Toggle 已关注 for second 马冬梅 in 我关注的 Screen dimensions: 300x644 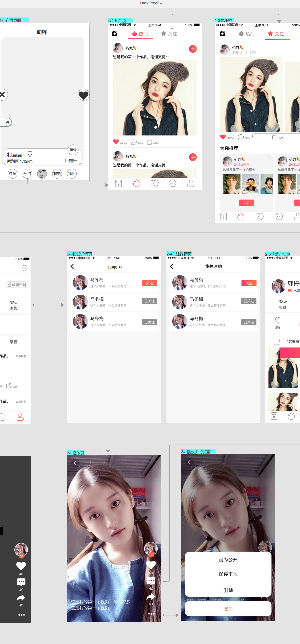249,301
